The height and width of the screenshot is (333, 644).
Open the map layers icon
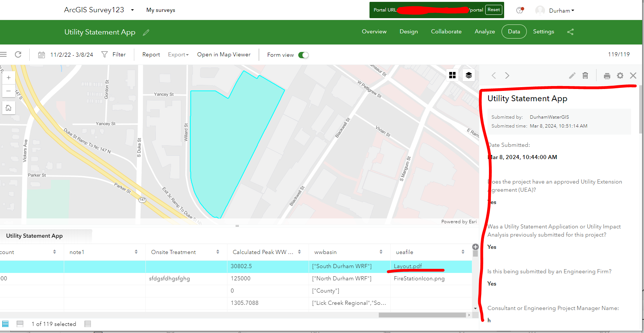click(x=469, y=75)
